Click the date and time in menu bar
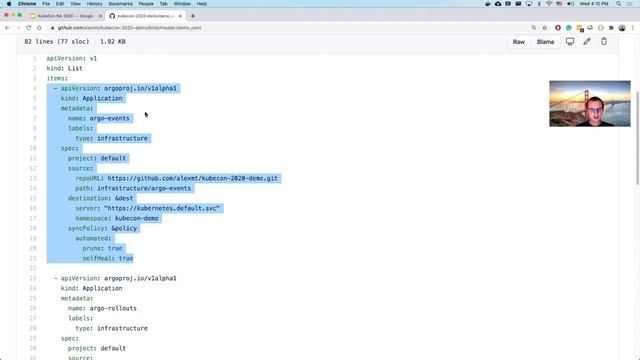This screenshot has width=640, height=360. 594,4
